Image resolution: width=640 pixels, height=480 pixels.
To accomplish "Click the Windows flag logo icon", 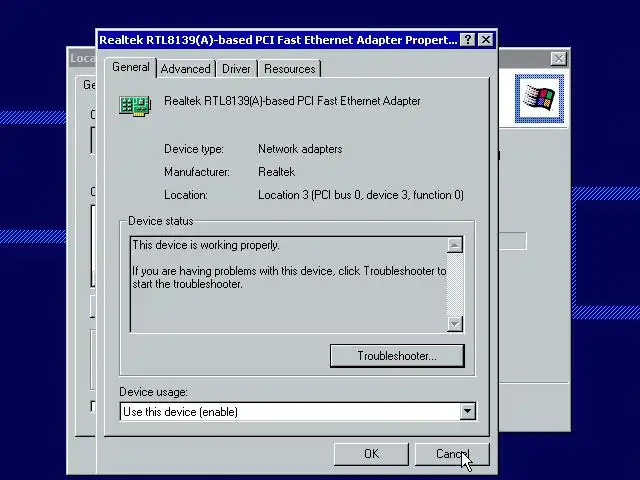I will coord(539,98).
